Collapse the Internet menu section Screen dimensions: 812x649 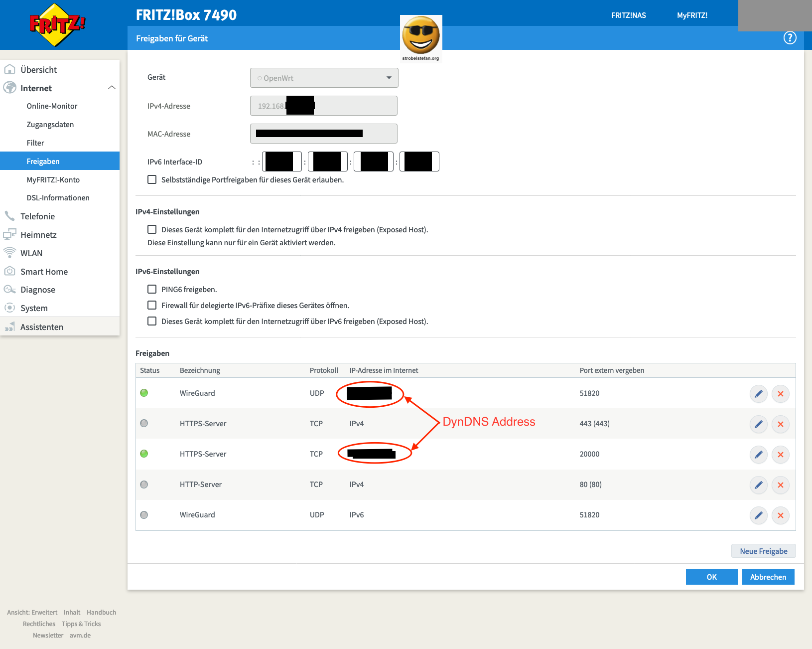[x=112, y=88]
